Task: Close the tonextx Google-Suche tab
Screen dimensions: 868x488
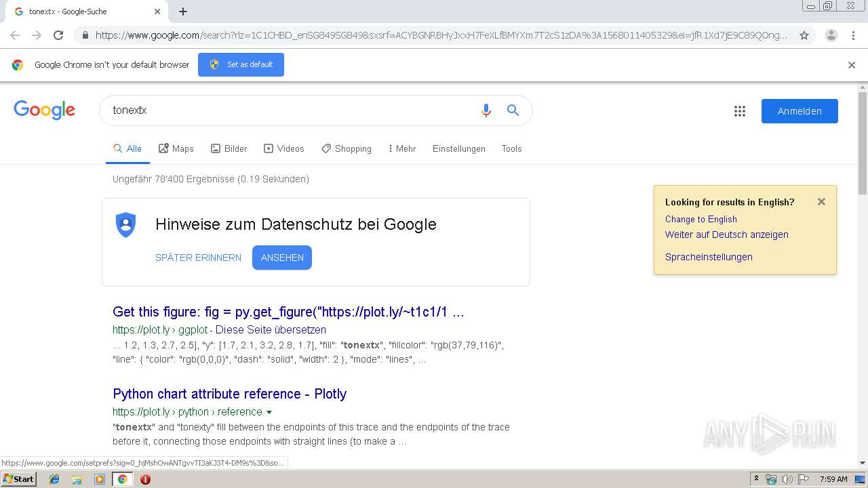Action: coord(157,12)
